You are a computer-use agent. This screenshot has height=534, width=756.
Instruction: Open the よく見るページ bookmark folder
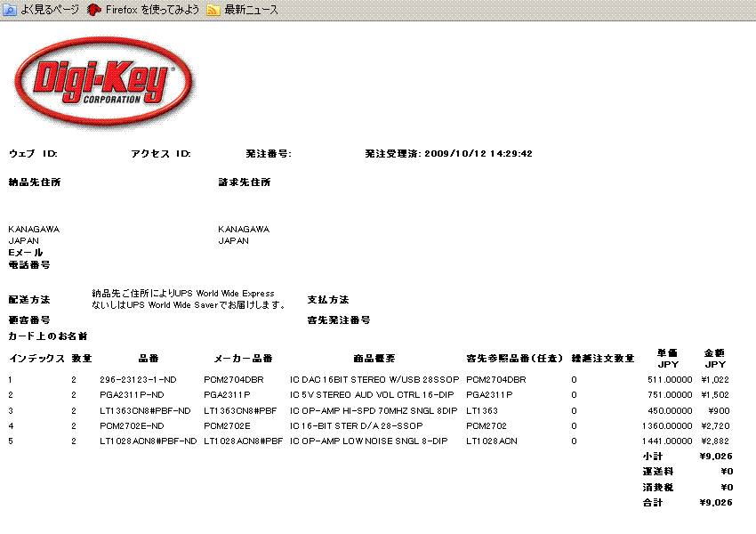click(x=41, y=10)
